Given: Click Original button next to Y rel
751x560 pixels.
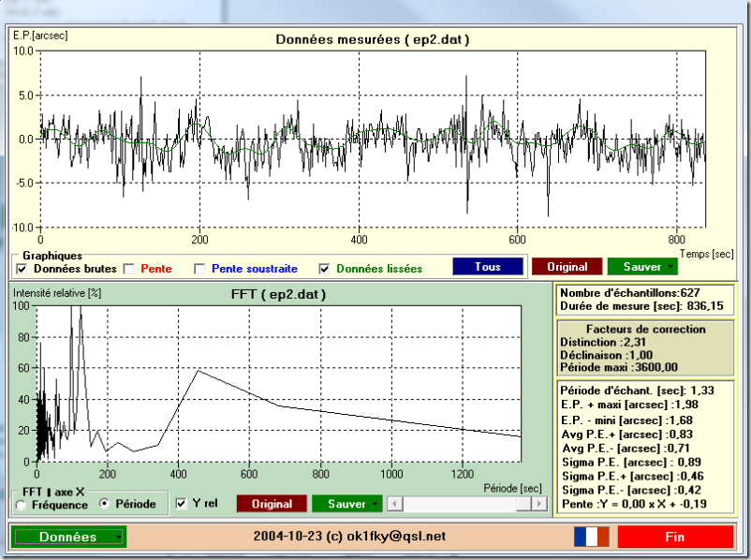Looking at the screenshot, I should [271, 504].
